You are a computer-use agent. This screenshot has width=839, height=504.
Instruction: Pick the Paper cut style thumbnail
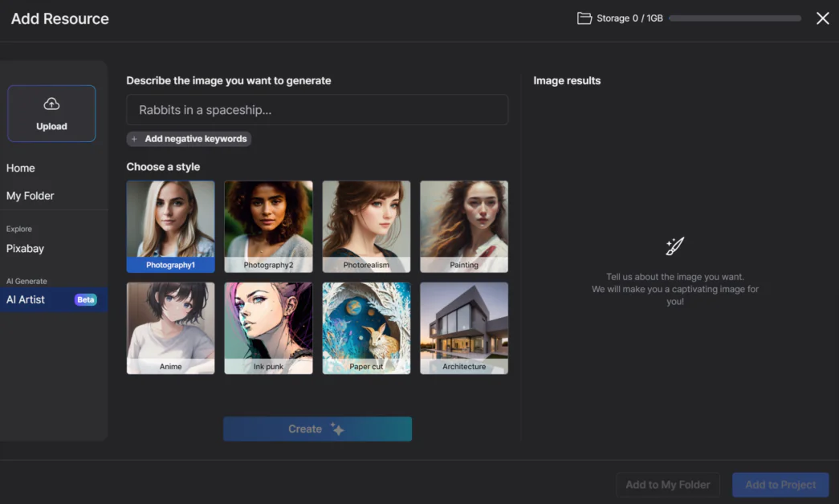point(366,327)
